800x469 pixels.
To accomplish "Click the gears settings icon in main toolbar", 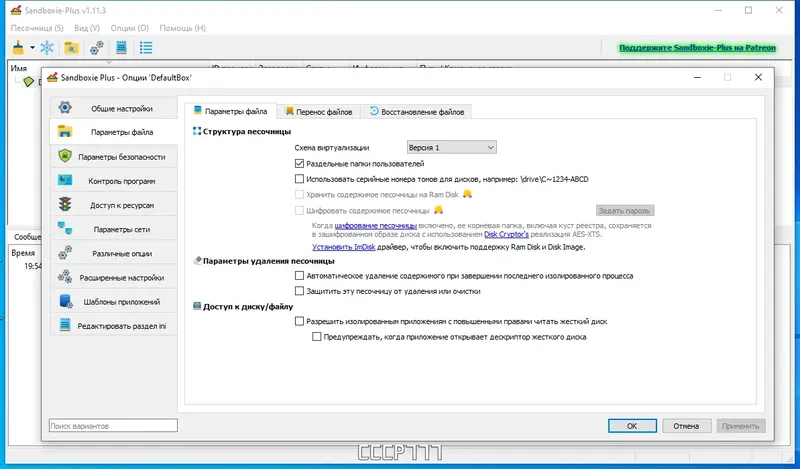I will click(96, 47).
